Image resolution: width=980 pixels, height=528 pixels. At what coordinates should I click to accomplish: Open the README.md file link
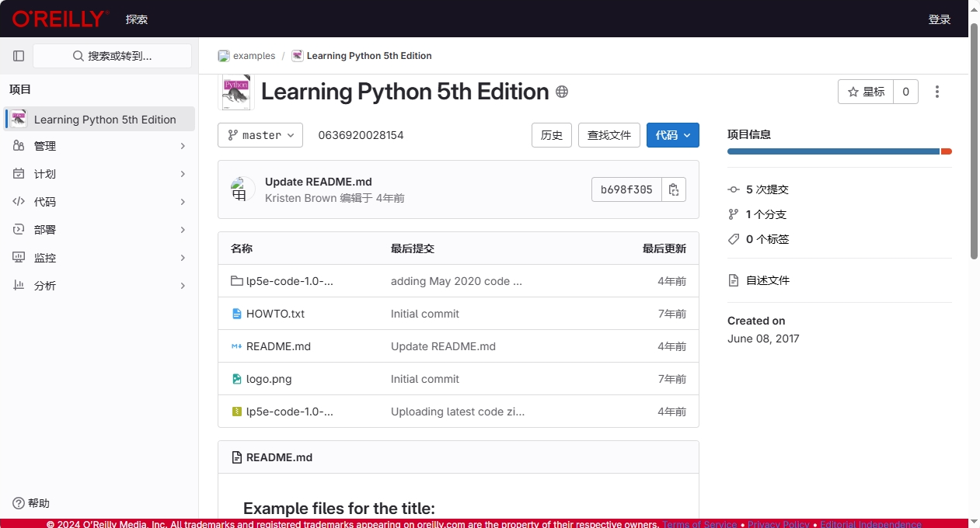278,346
